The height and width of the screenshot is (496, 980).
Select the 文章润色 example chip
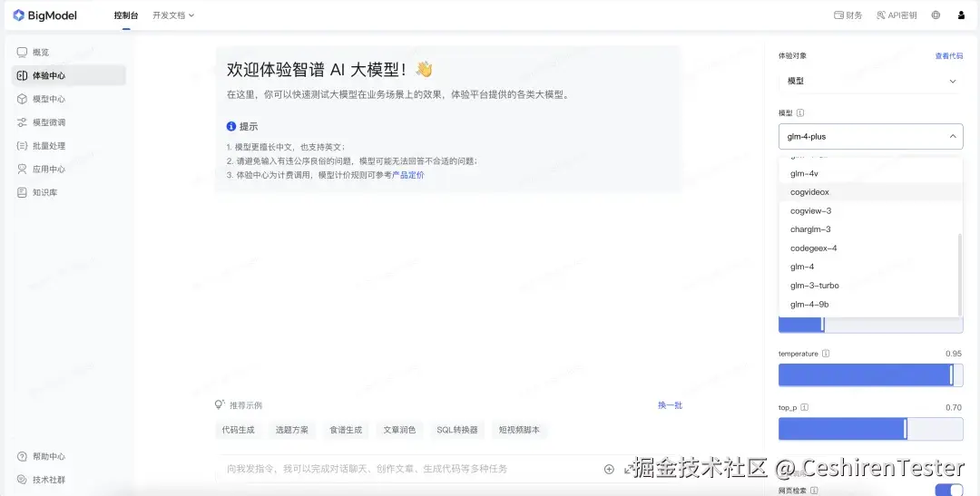pyautogui.click(x=399, y=430)
